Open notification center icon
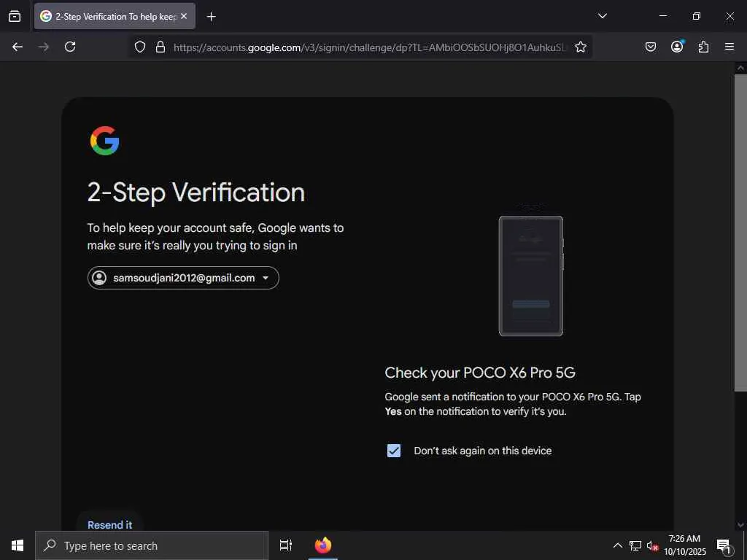747x560 pixels. click(724, 545)
